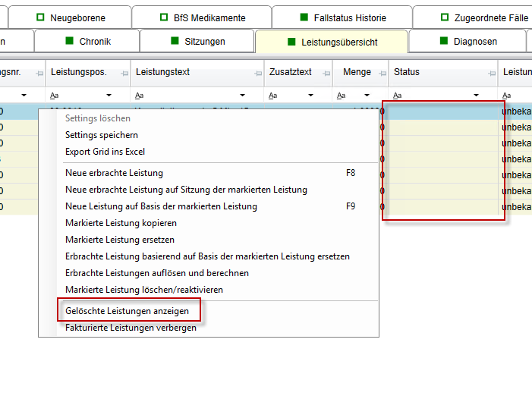The width and height of the screenshot is (532, 399).
Task: Pin the Menge column
Action: pos(382,74)
